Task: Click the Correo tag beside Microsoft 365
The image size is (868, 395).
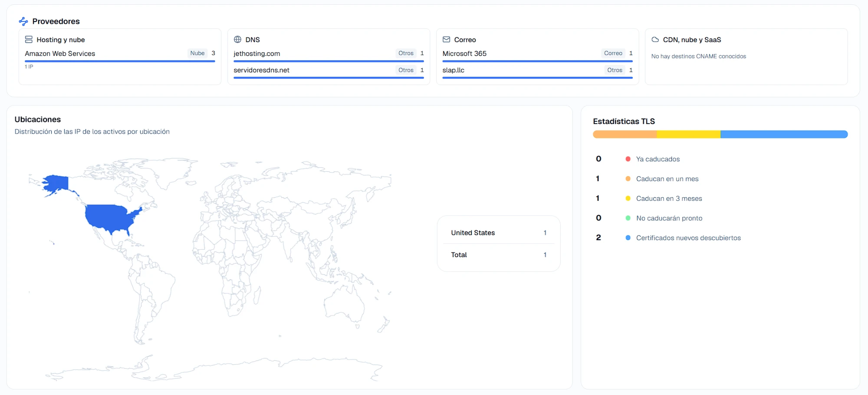Action: click(x=613, y=53)
